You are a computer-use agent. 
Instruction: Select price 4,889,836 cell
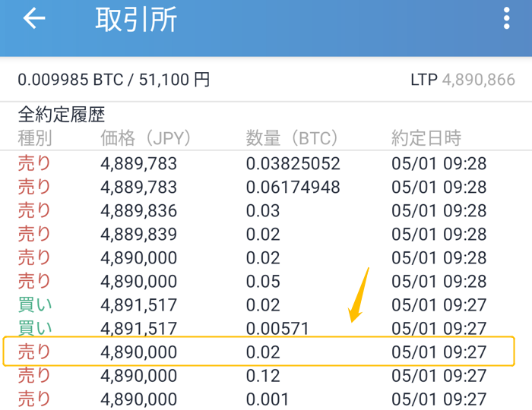(139, 211)
